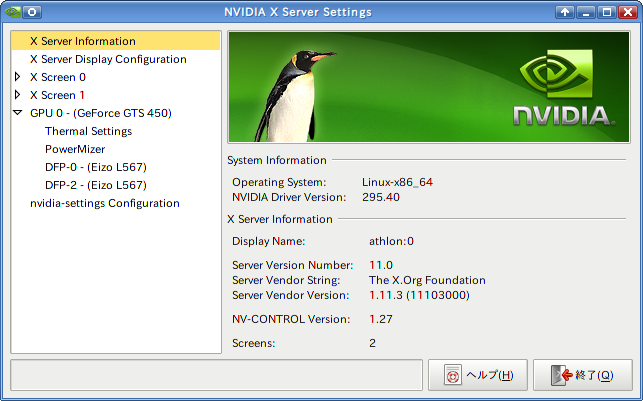Click the 終了(Q) quit button
The width and height of the screenshot is (643, 401).
click(583, 375)
